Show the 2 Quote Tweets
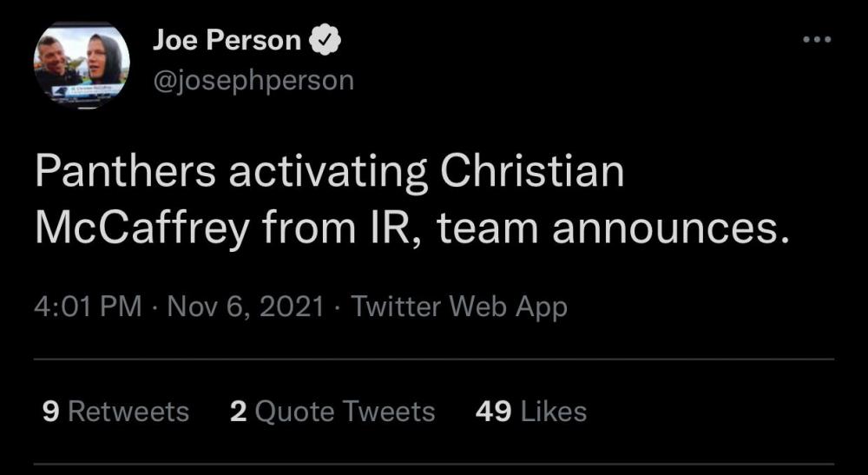The image size is (868, 475). click(332, 411)
